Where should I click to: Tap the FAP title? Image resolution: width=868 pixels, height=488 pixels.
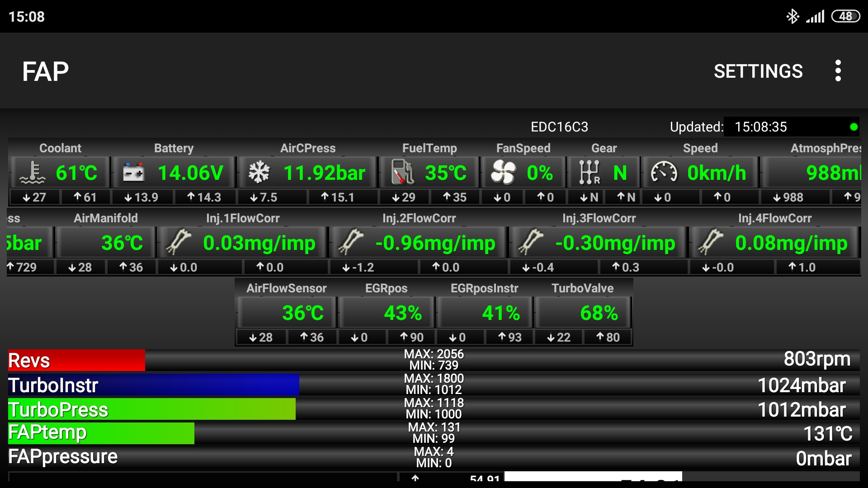(x=46, y=71)
